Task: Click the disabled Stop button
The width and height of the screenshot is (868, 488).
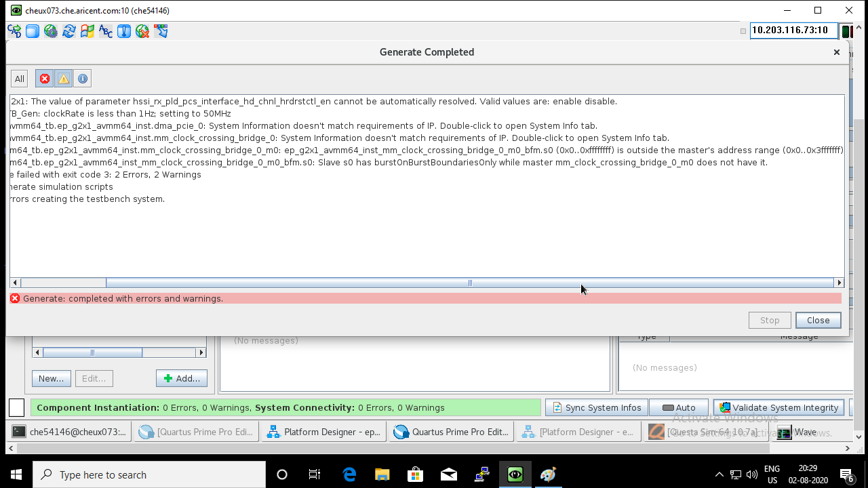Action: point(770,320)
